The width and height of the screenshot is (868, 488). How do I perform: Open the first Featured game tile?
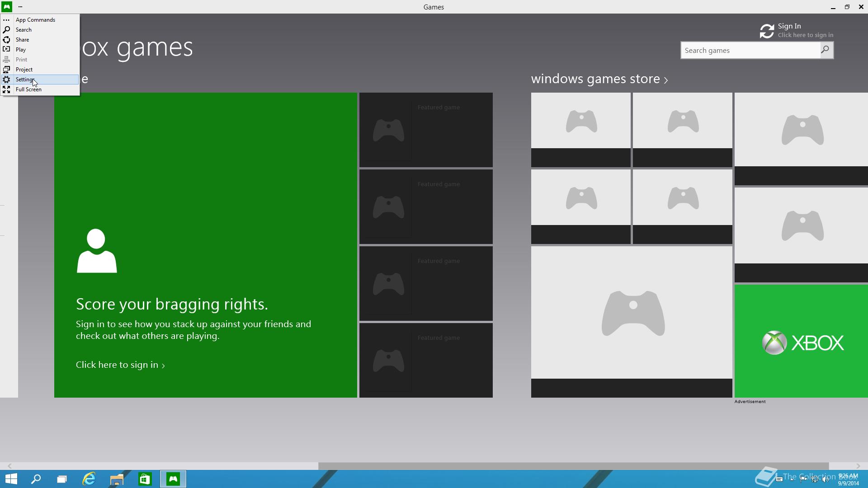(x=426, y=130)
